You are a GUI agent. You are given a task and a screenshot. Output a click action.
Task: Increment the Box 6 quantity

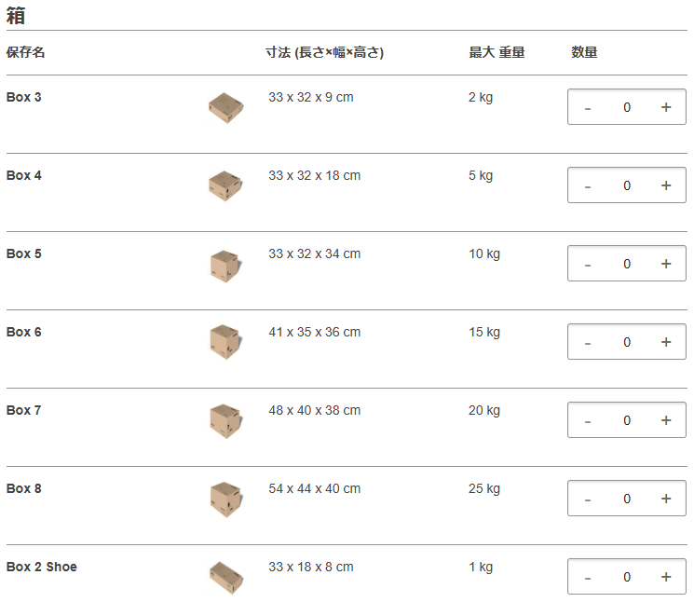(666, 342)
